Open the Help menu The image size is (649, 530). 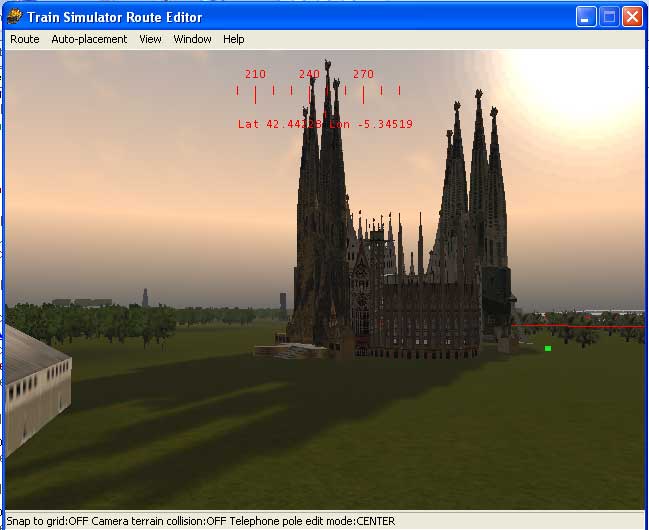[x=233, y=39]
